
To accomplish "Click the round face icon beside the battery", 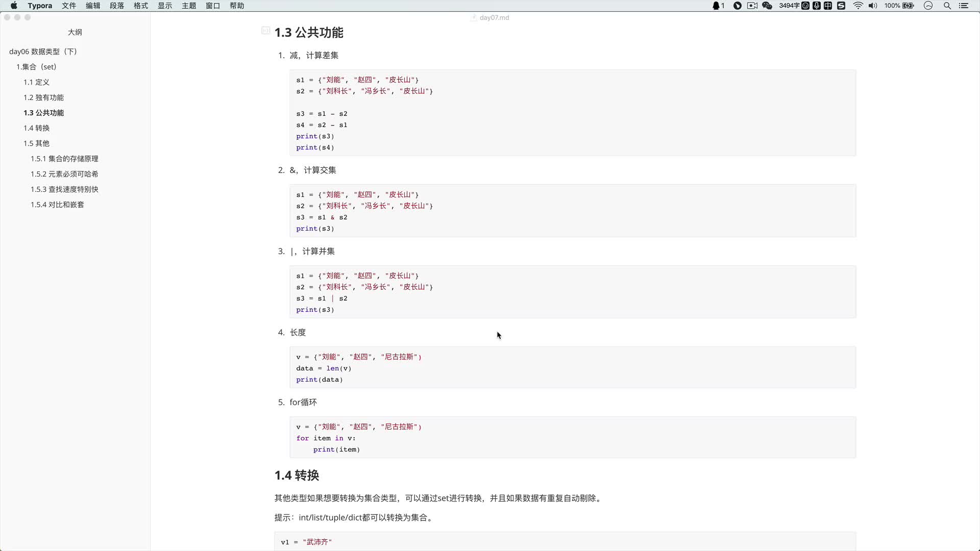I will pos(928,6).
